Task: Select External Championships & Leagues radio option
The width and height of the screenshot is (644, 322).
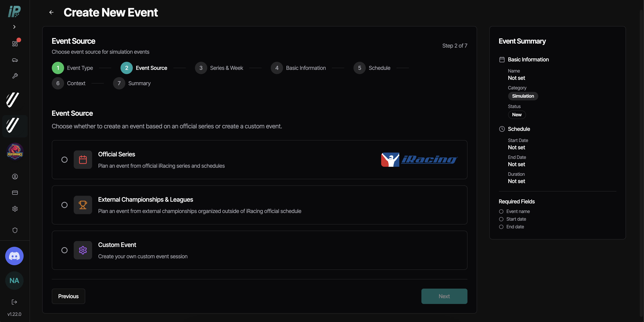Action: coord(64,205)
